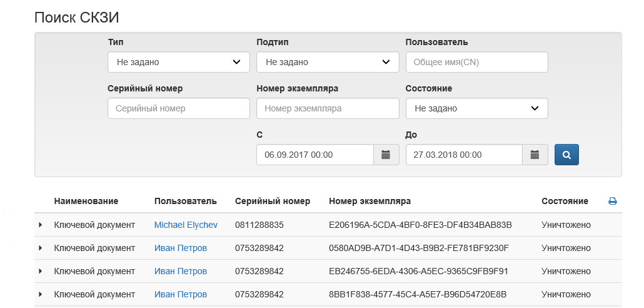Image resolution: width=644 pixels, height=308 pixels.
Task: Open the 'Тип' dropdown
Action: (178, 62)
